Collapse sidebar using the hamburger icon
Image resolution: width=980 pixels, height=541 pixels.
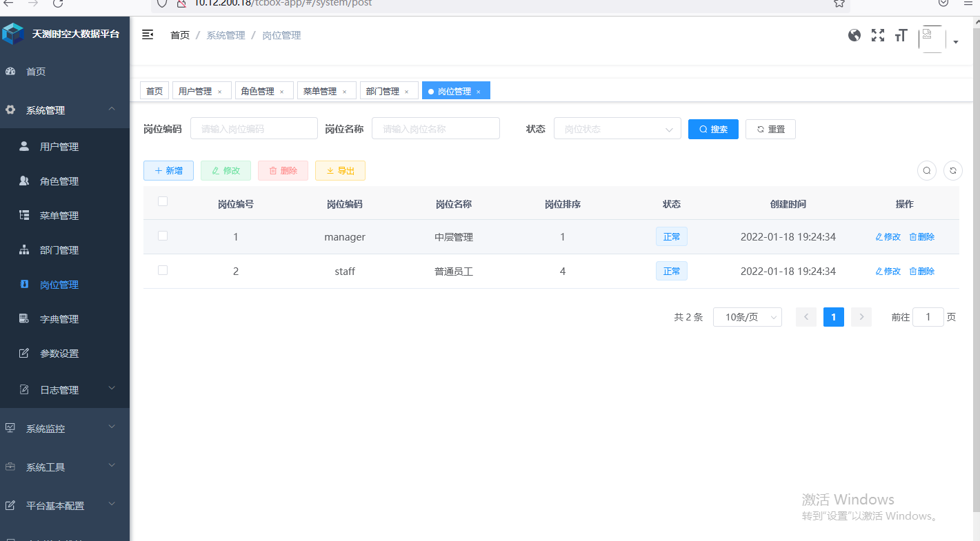(x=148, y=34)
